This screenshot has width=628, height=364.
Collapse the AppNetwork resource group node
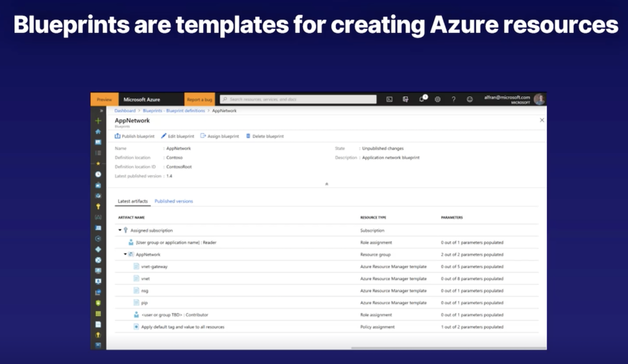coord(125,254)
